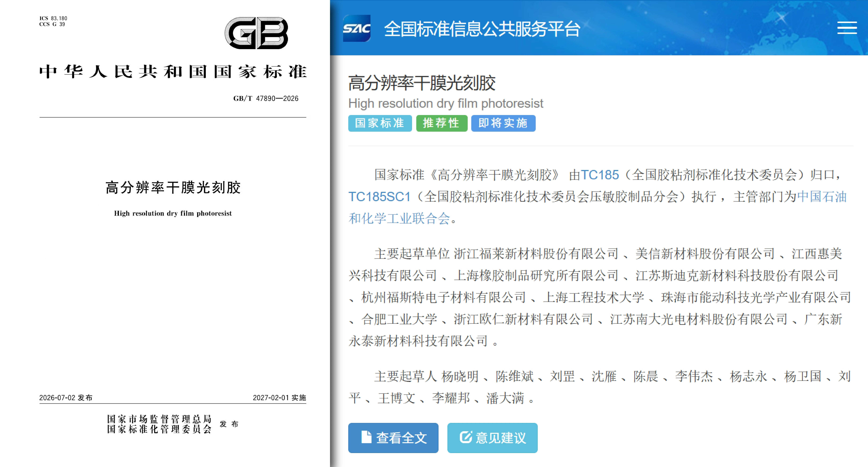Click the CCS G 39 classification code
The width and height of the screenshot is (868, 467).
point(52,24)
